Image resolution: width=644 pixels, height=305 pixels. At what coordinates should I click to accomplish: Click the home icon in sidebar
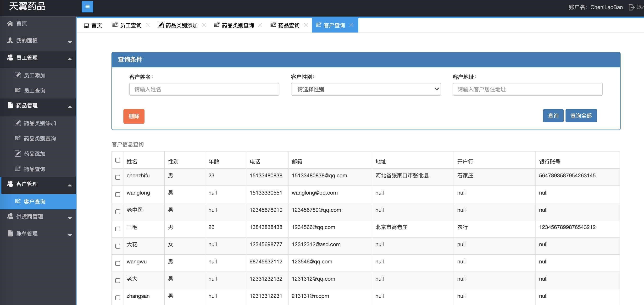(x=10, y=23)
